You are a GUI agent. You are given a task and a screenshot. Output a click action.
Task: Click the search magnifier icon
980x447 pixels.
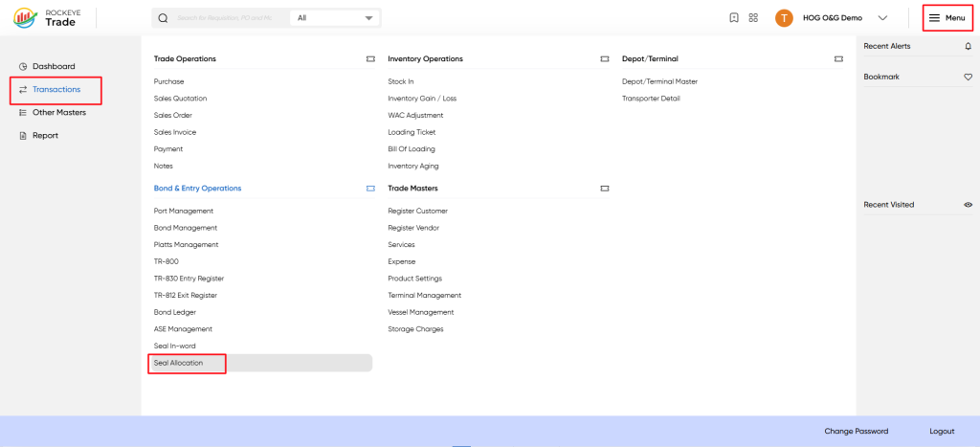(163, 18)
